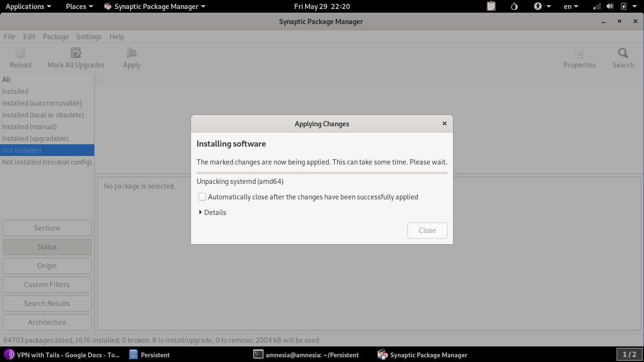
Task: Click the installation progress bar
Action: click(322, 173)
